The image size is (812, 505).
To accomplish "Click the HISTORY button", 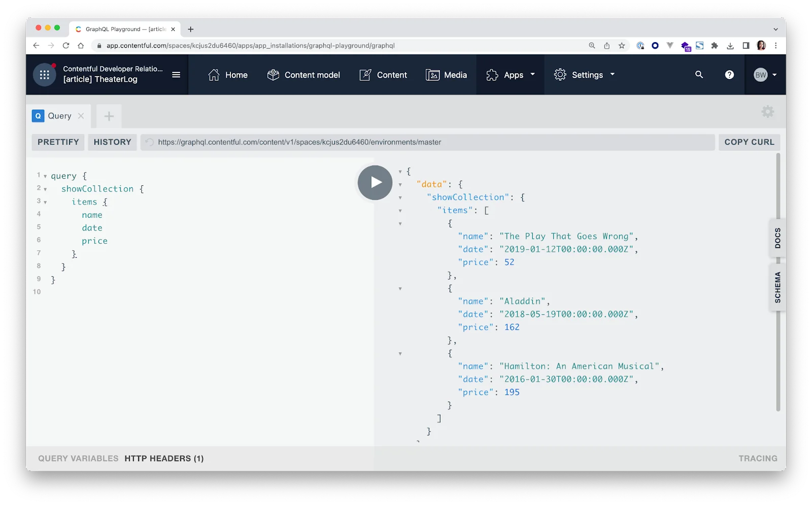I will point(112,142).
